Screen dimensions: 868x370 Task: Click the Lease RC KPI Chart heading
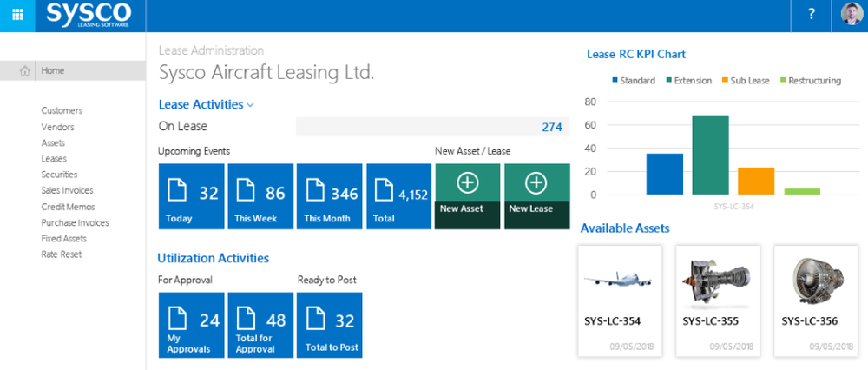636,54
